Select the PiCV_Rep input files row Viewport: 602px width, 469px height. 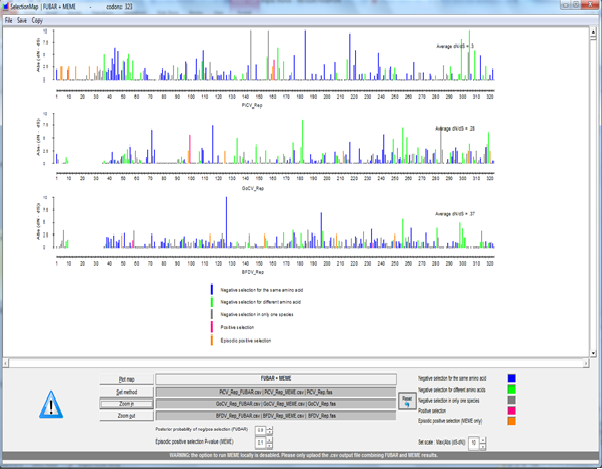pos(276,391)
